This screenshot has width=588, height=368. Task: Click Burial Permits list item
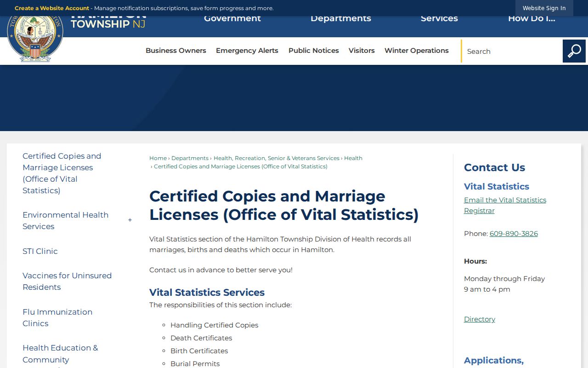click(195, 364)
